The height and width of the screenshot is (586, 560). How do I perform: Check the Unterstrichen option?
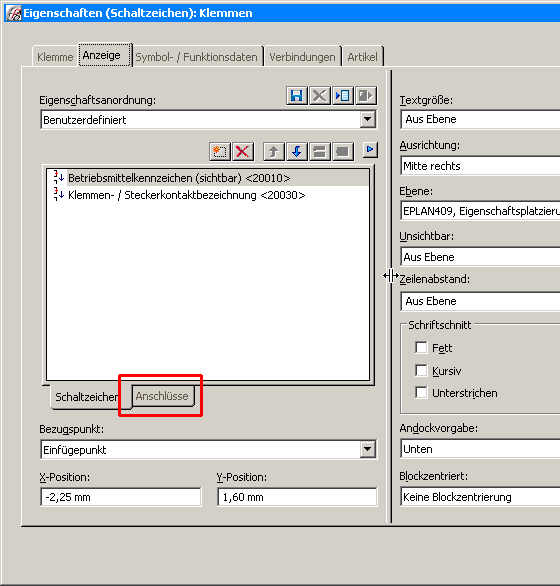tap(421, 393)
